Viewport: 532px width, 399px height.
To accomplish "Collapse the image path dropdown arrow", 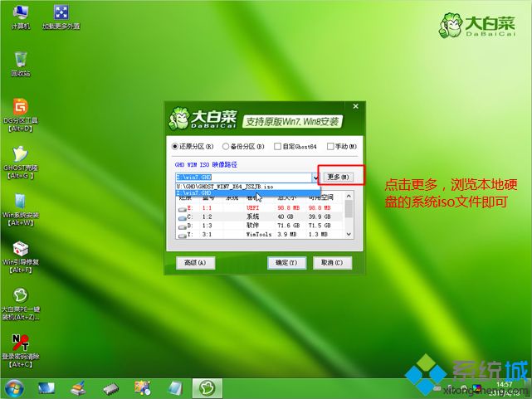I will coord(315,178).
